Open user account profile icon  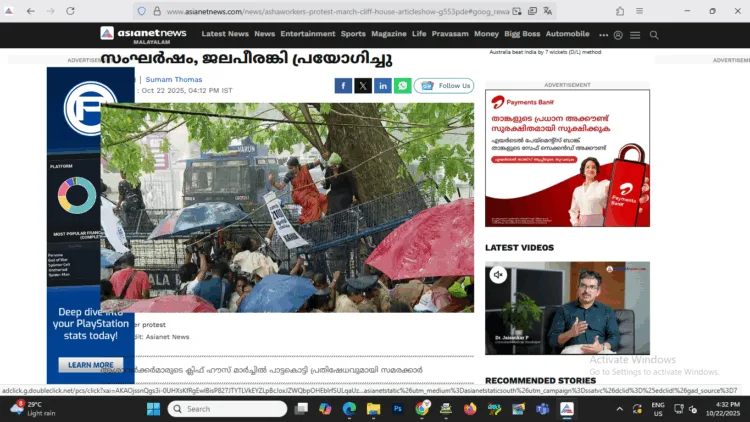tap(618, 34)
